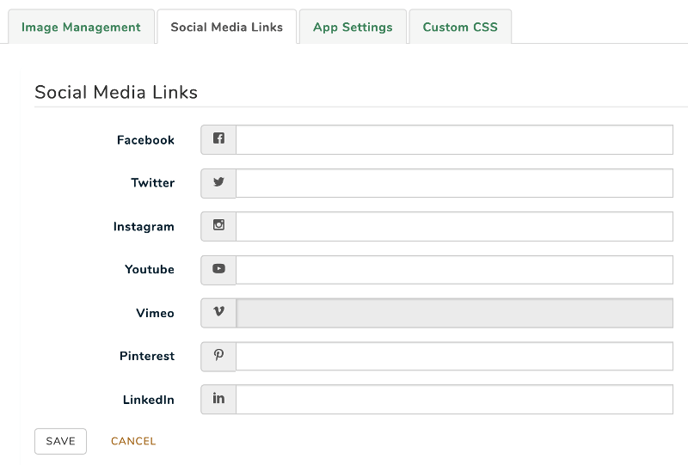Image resolution: width=688 pixels, height=465 pixels.
Task: Click the Facebook icon addon
Action: click(219, 140)
